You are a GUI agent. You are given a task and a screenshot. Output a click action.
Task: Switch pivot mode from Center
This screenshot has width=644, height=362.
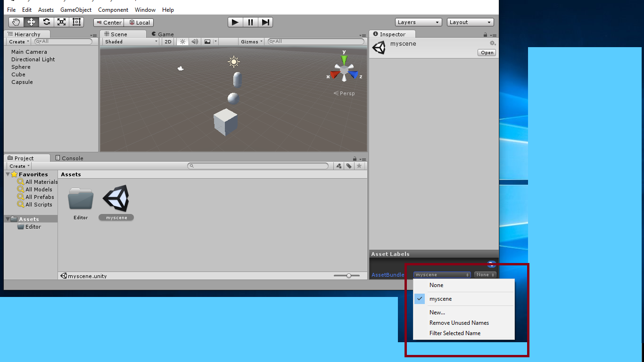click(x=108, y=22)
